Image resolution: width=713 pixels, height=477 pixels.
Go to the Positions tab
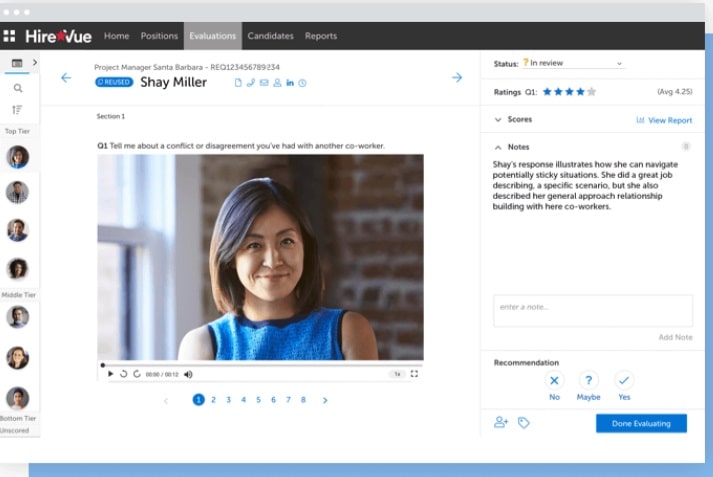[x=159, y=36]
